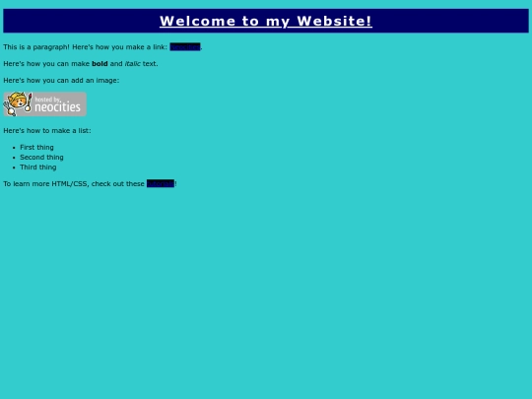
Task: Select the 'First thing' list item
Action: (36, 147)
